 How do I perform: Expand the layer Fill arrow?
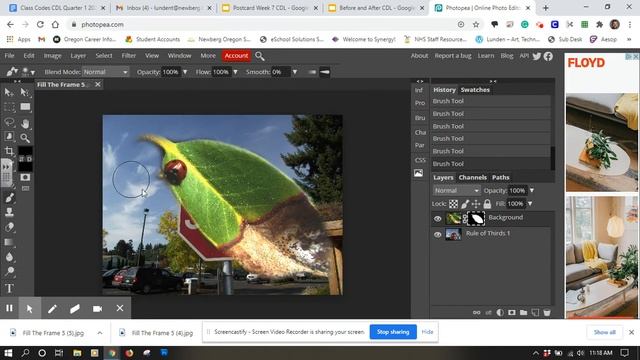coord(530,204)
